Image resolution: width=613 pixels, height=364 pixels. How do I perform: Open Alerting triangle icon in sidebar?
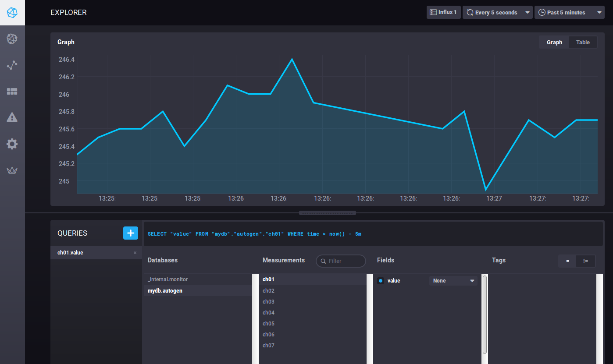12,117
